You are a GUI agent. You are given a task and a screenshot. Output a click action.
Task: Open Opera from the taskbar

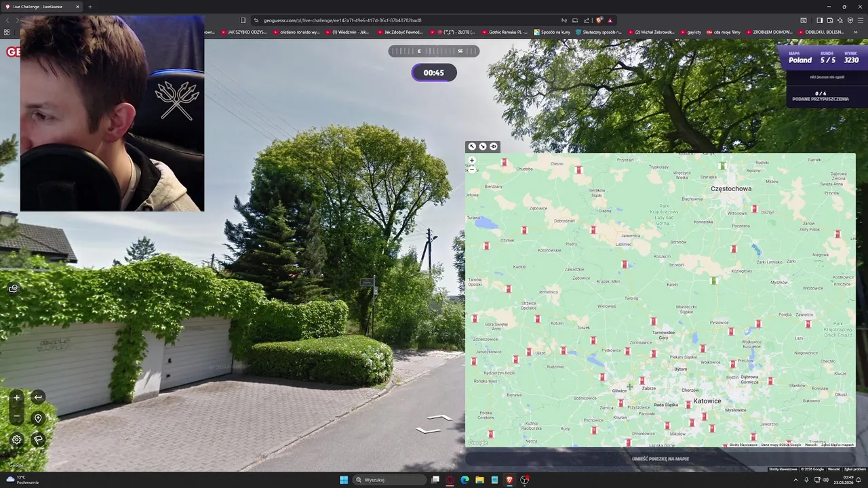450,480
